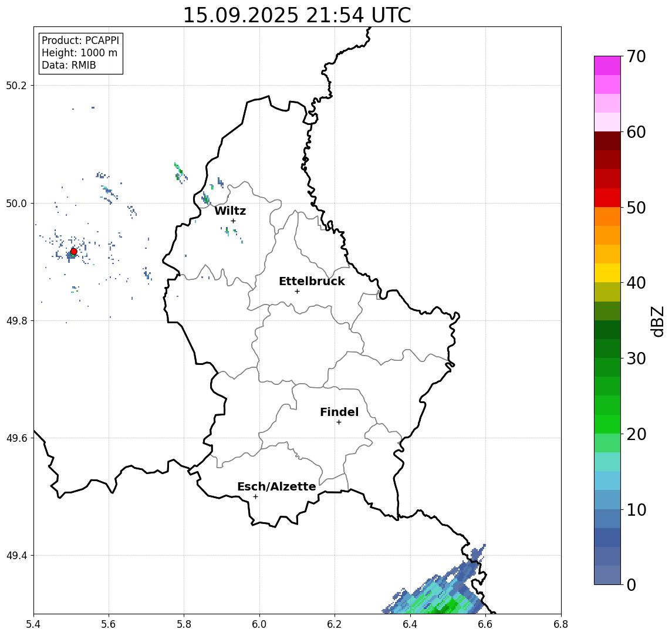
Task: Click the Wiltz city label
Action: (x=230, y=211)
